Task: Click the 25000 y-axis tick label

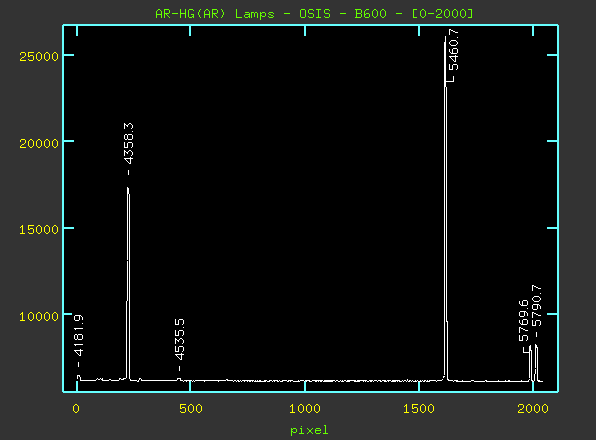Action: coord(39,57)
